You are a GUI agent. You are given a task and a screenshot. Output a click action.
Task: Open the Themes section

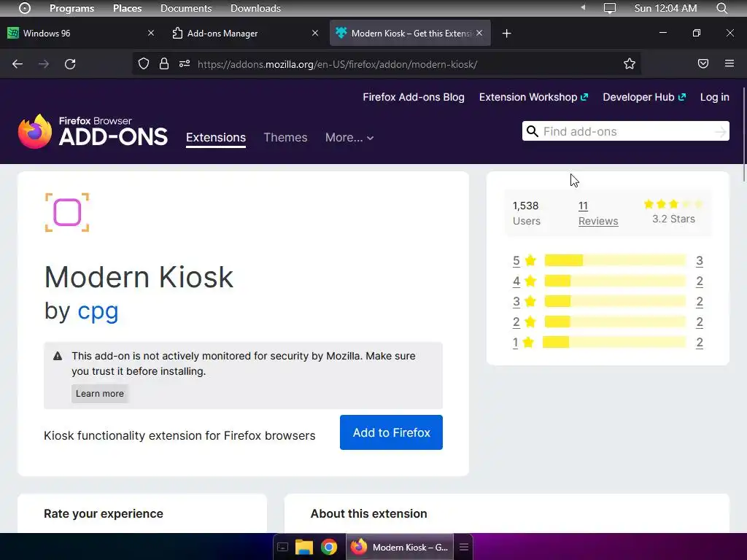point(285,138)
